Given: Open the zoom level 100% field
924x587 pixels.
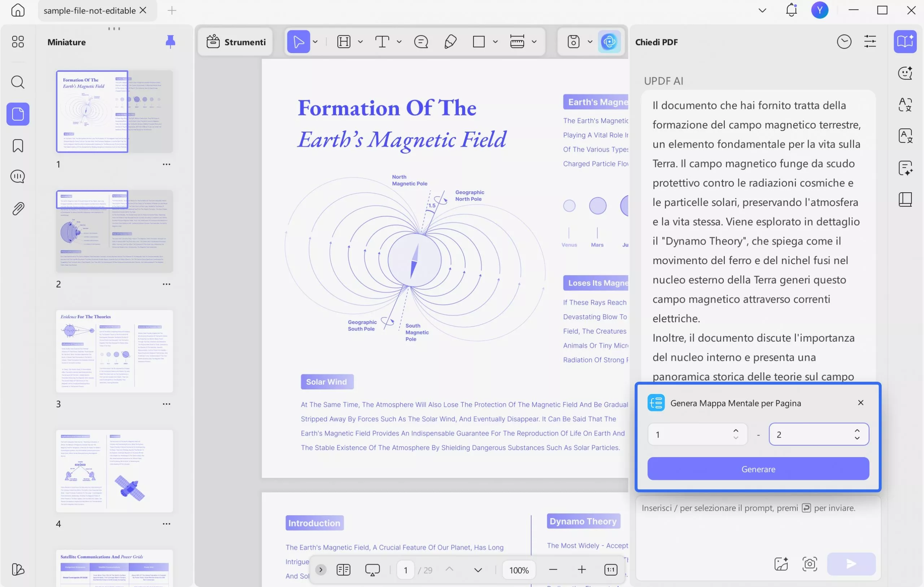Looking at the screenshot, I should pyautogui.click(x=519, y=570).
